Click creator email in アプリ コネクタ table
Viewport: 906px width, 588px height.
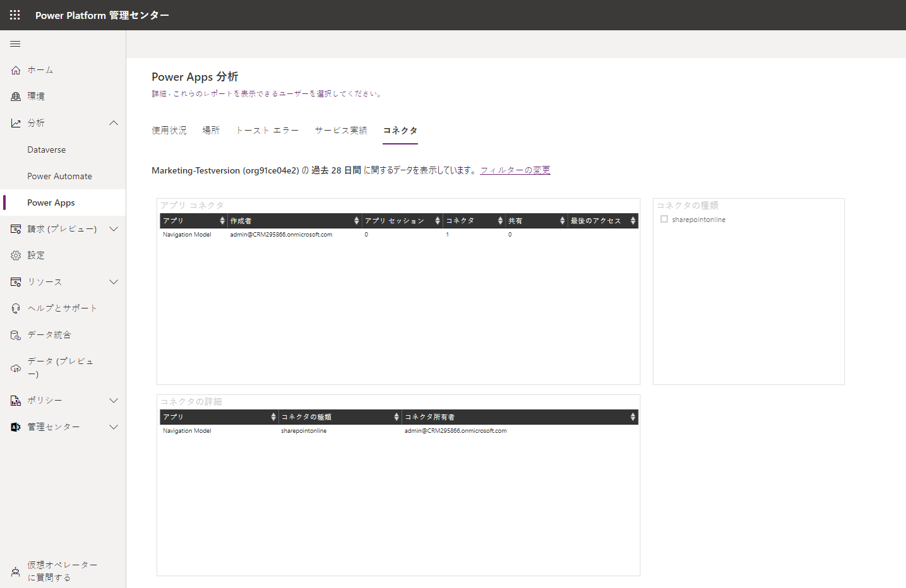[x=281, y=235]
